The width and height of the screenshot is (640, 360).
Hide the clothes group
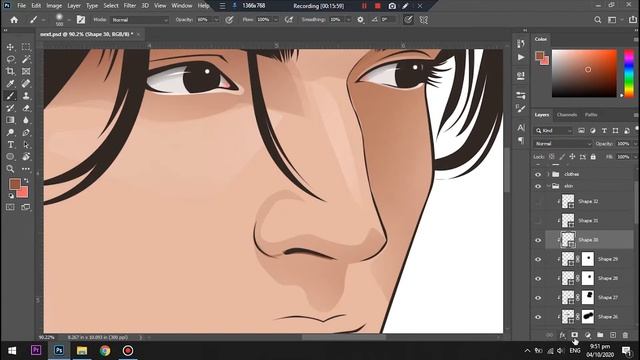(538, 174)
